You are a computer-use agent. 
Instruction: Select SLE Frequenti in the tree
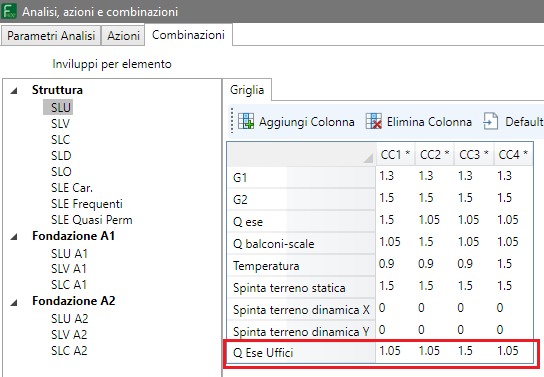87,204
